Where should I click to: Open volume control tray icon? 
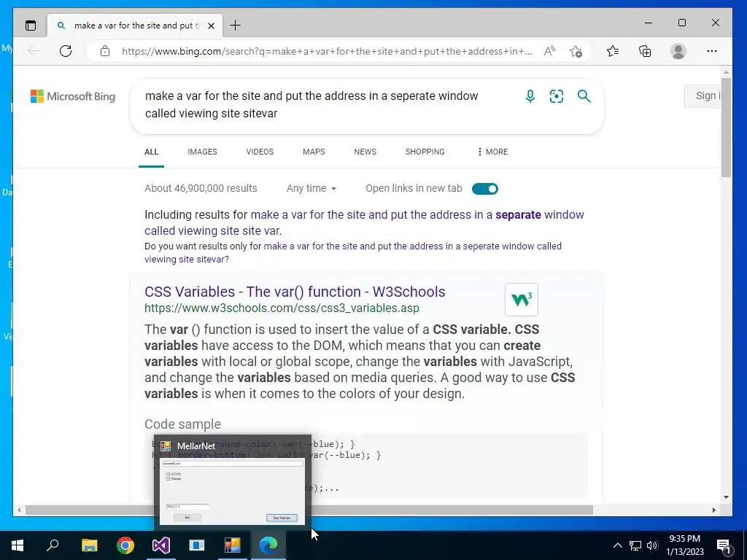652,545
